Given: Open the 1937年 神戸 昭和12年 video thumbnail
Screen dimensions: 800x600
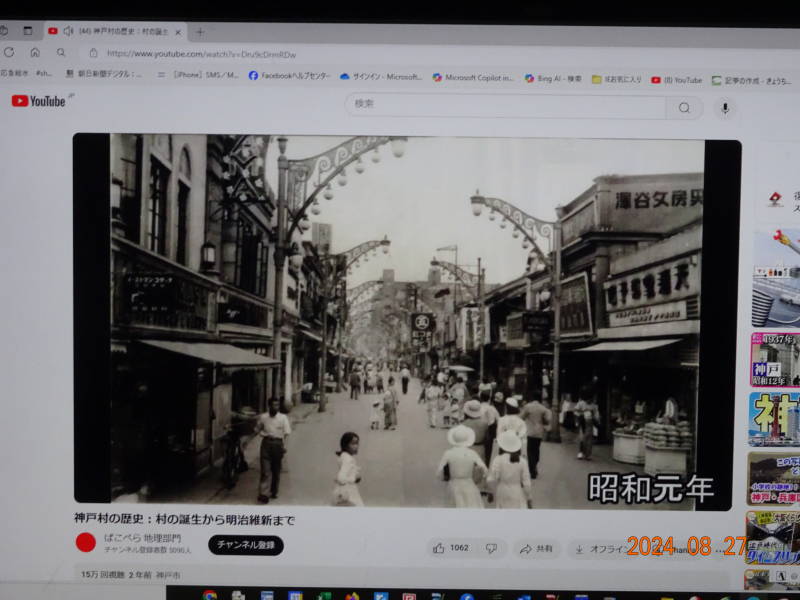Looking at the screenshot, I should point(776,360).
